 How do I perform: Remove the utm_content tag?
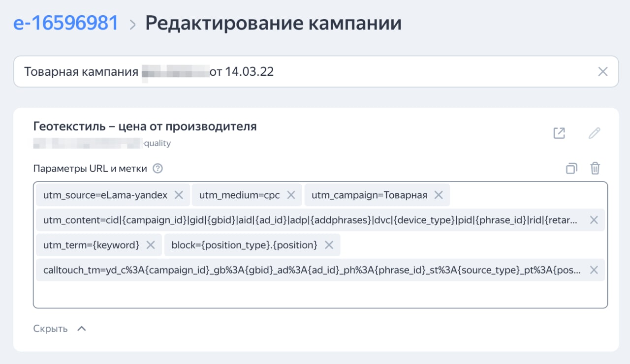click(594, 220)
